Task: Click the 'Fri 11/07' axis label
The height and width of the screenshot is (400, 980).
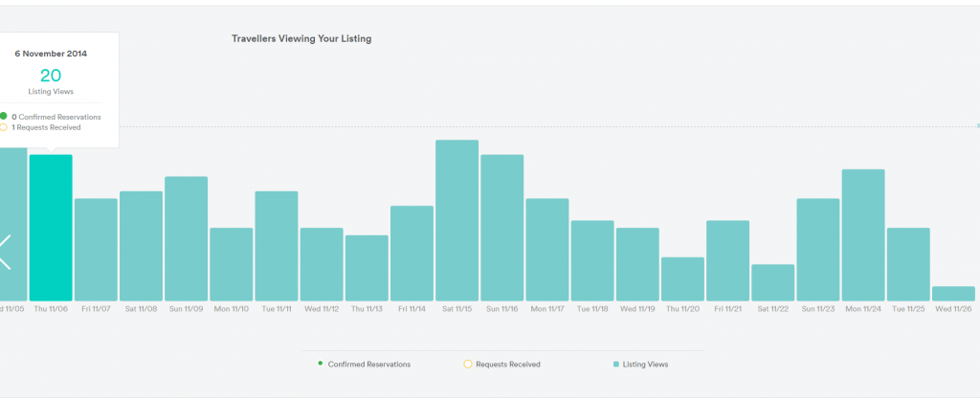Action: click(x=97, y=309)
